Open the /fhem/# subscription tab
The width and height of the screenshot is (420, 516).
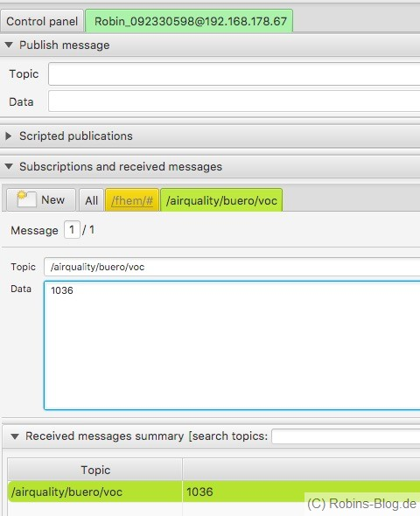coord(132,200)
